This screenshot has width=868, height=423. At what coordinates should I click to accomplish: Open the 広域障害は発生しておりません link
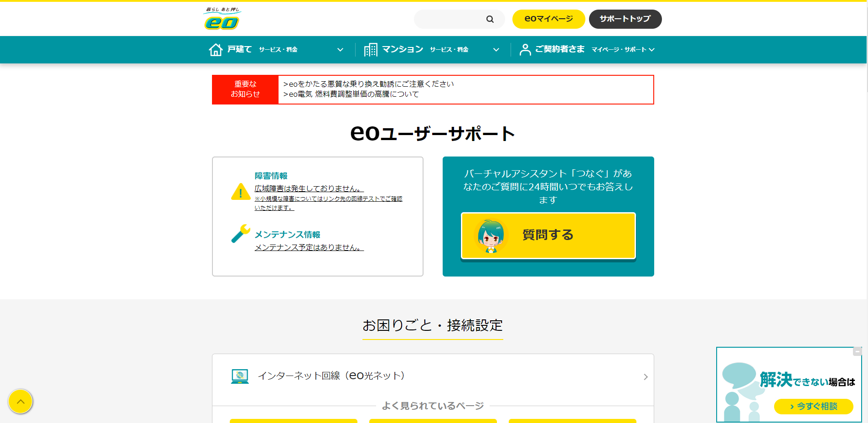click(x=309, y=188)
